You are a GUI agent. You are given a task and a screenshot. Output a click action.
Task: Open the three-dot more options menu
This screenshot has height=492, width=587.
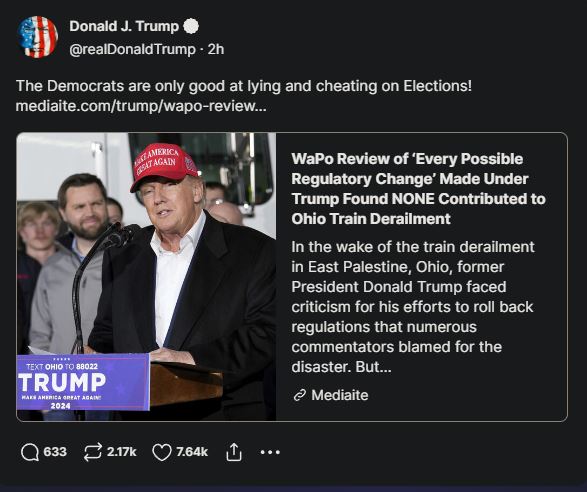pos(270,452)
